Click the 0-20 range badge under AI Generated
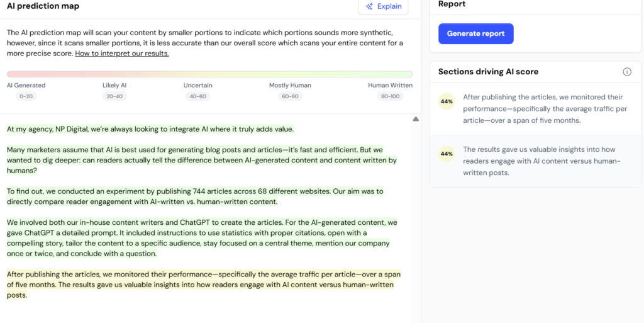Viewport: 644px width, 323px height. 26,96
